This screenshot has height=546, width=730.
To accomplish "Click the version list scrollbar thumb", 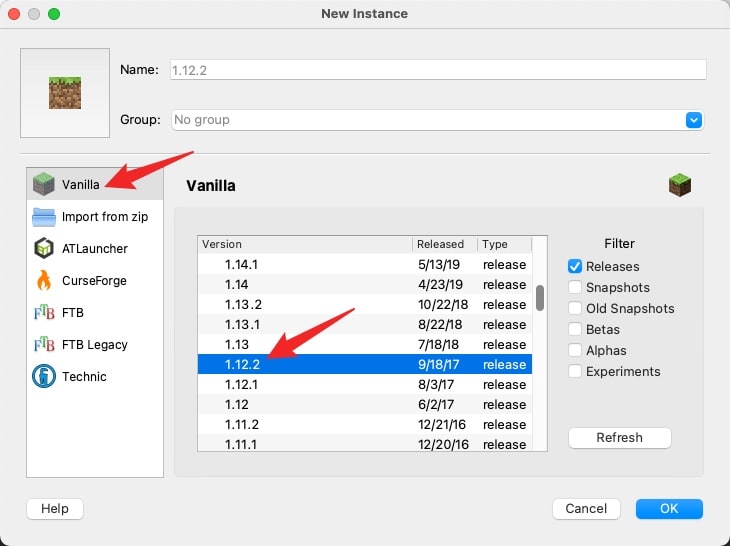I will click(540, 298).
